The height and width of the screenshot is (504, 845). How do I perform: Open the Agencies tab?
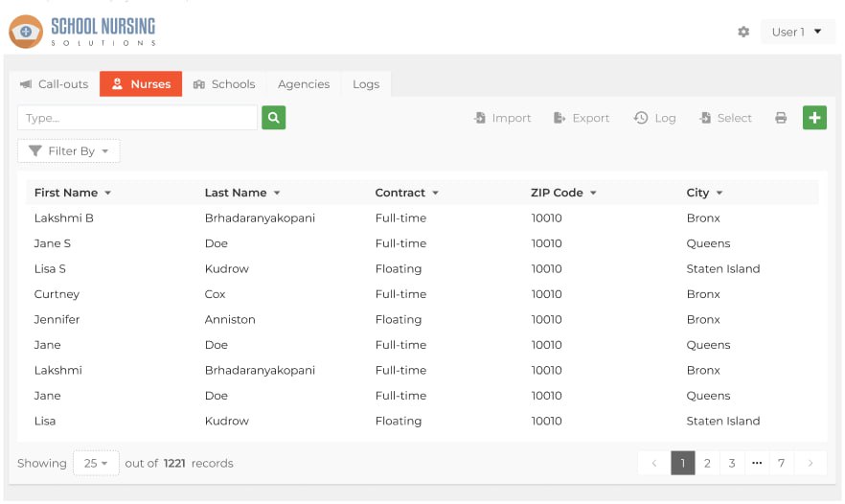pyautogui.click(x=304, y=84)
